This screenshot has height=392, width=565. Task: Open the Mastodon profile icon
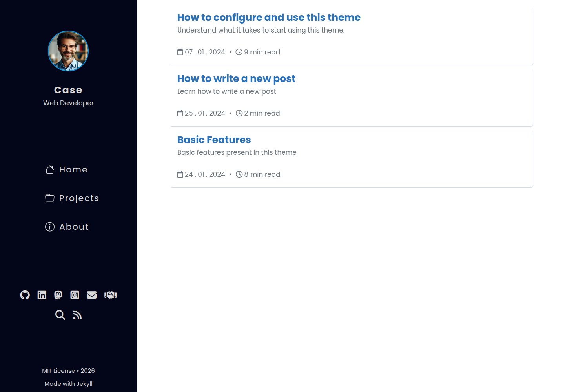[58, 295]
